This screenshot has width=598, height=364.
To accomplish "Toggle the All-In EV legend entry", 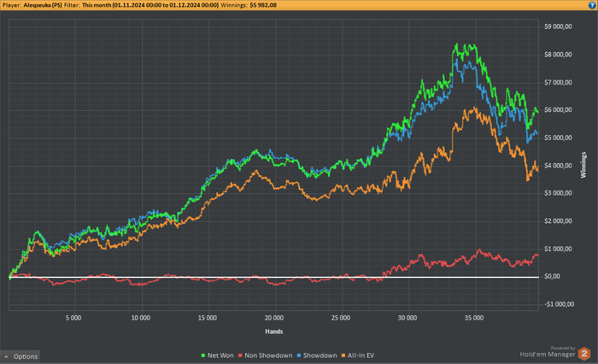I will [x=358, y=355].
